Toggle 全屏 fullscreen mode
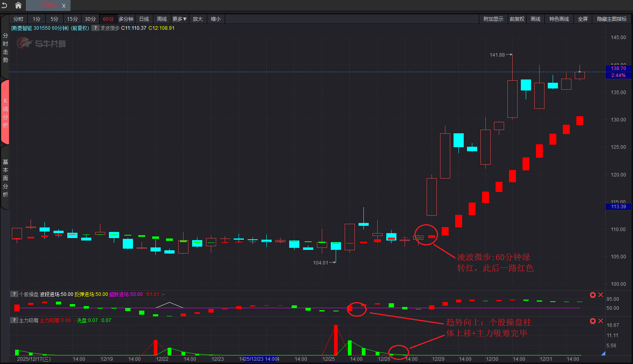Screen dimensions: 633x364 point(582,19)
